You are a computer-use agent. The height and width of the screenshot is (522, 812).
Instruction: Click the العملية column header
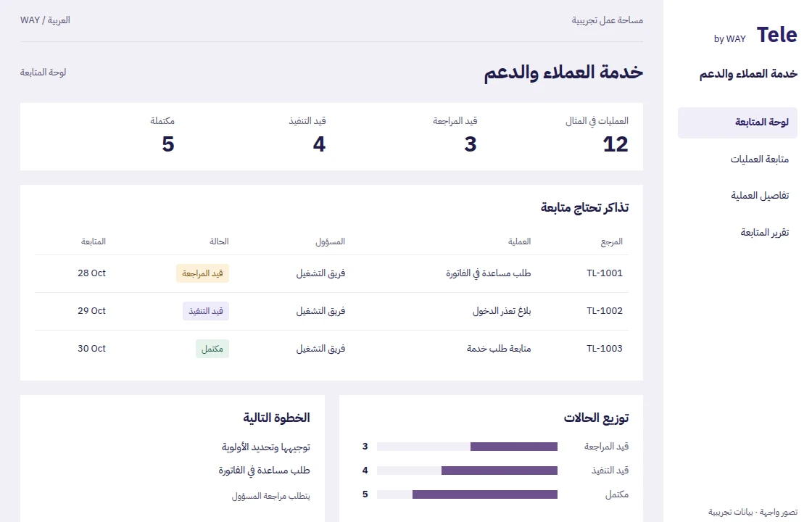click(519, 241)
